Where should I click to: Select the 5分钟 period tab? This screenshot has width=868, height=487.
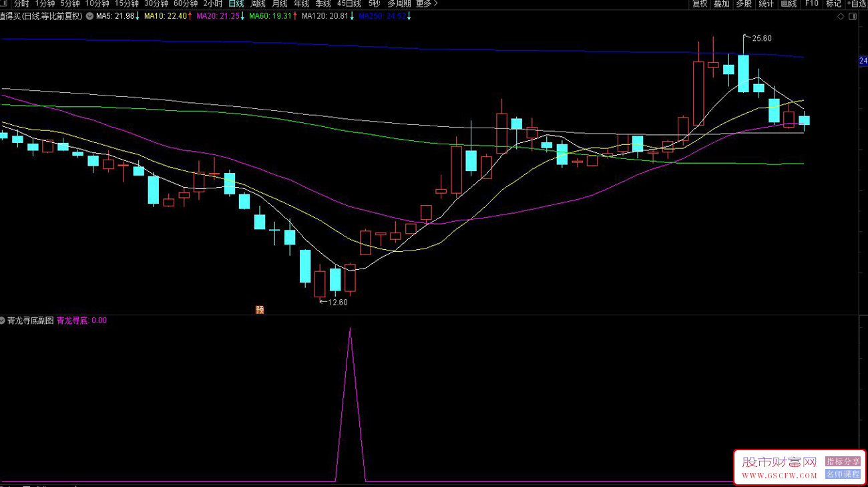pos(69,3)
